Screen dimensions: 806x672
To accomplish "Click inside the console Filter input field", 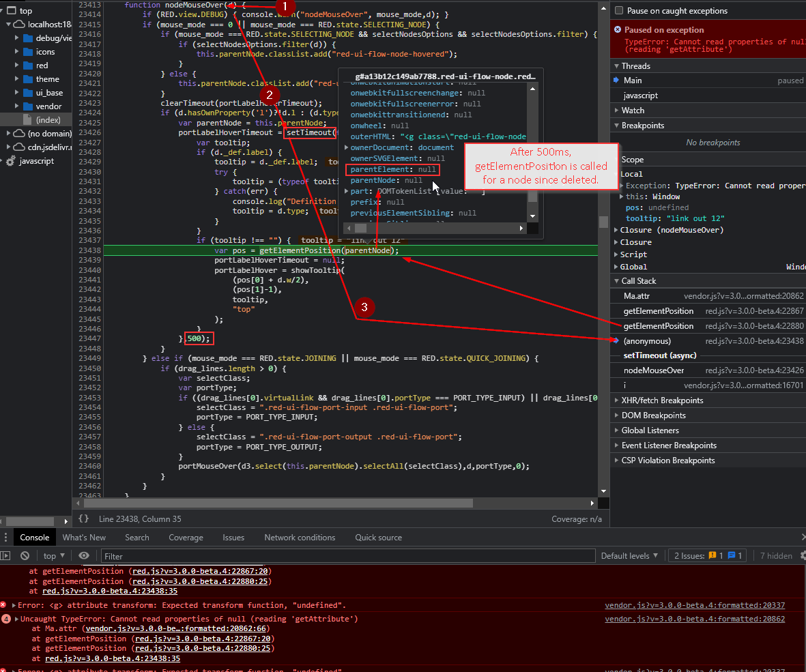I will 341,555.
